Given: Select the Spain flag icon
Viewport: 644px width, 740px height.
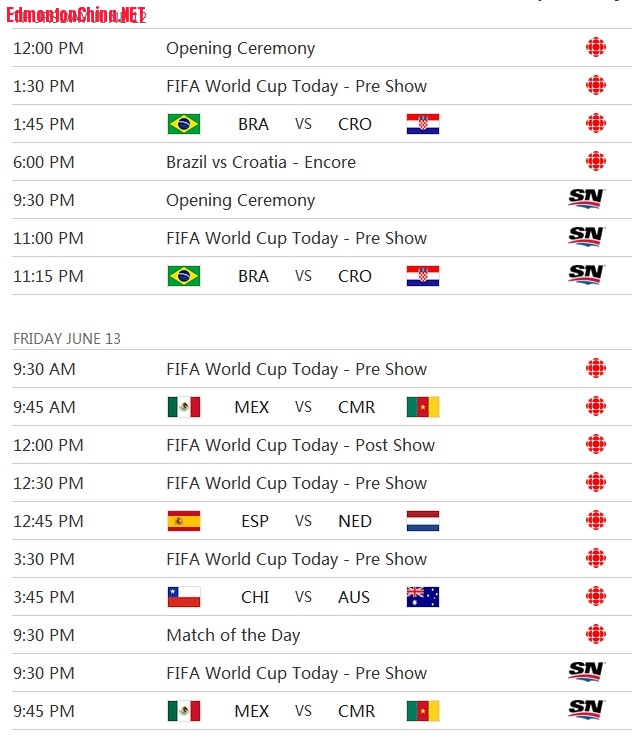Looking at the screenshot, I should point(184,521).
